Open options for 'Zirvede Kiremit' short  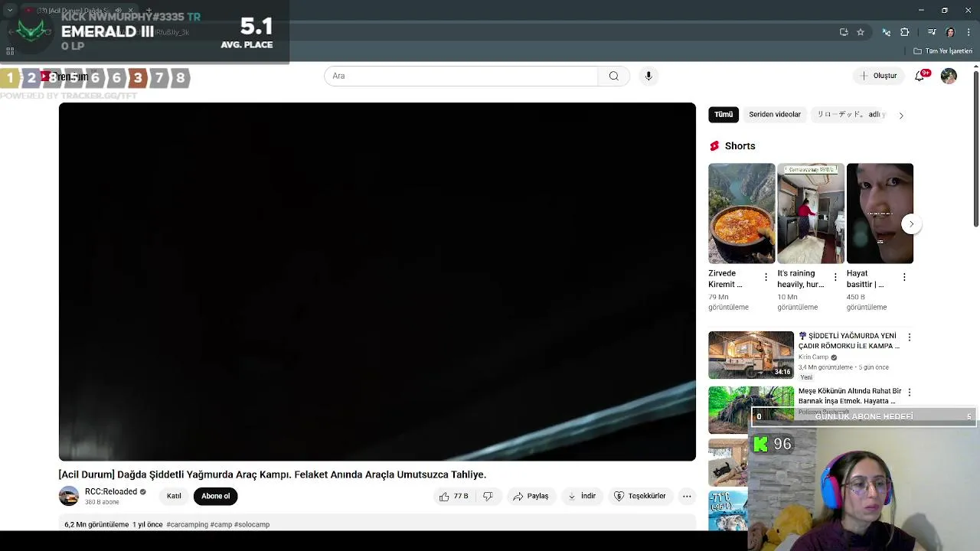[x=766, y=277]
